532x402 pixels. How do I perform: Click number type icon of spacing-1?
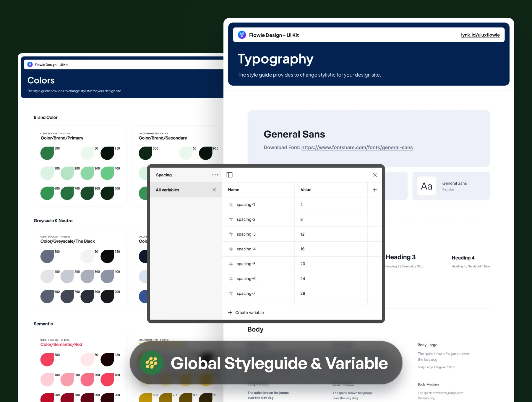[x=231, y=205]
